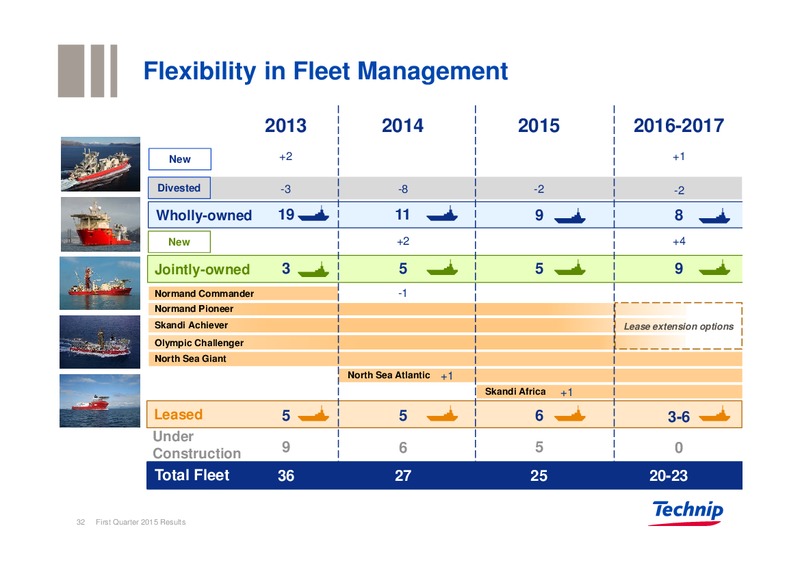Select the bottom vessel photo
Image resolution: width=800 pixels, height=565 pixels.
(99, 401)
